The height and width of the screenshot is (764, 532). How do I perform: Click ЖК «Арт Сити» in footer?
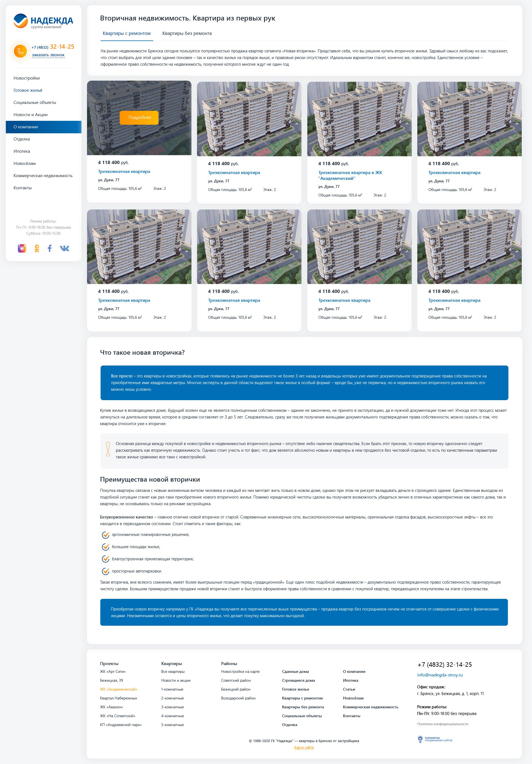(113, 671)
